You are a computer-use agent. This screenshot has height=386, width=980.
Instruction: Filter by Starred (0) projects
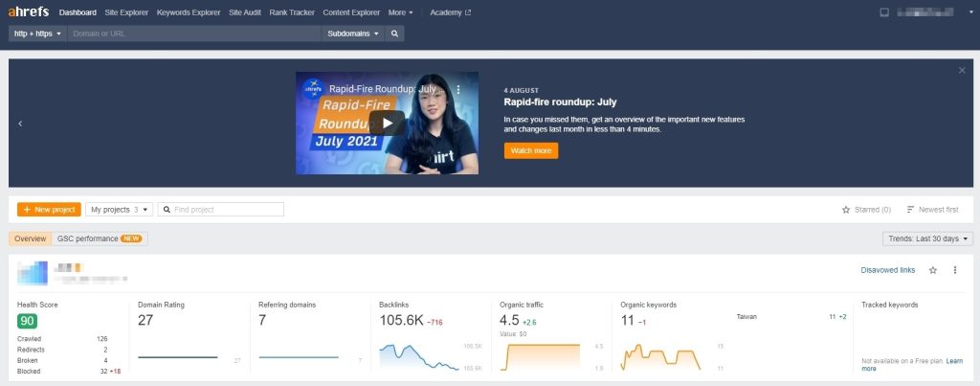tap(866, 210)
